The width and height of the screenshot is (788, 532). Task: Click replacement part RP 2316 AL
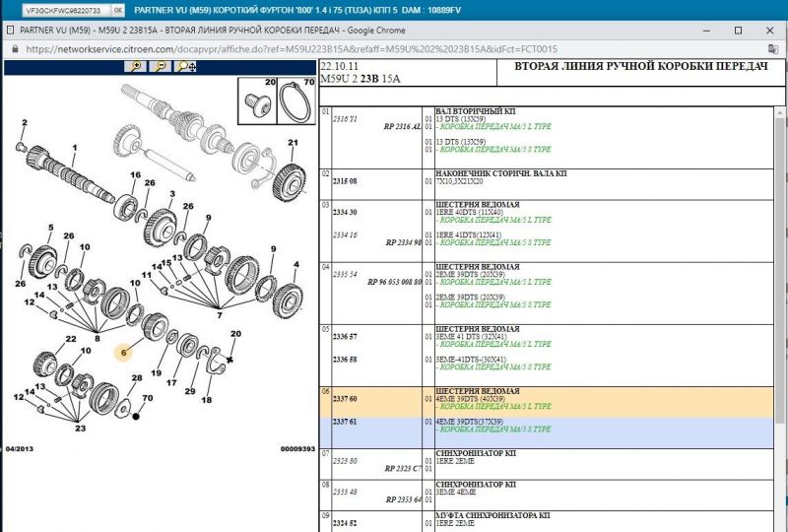403,127
